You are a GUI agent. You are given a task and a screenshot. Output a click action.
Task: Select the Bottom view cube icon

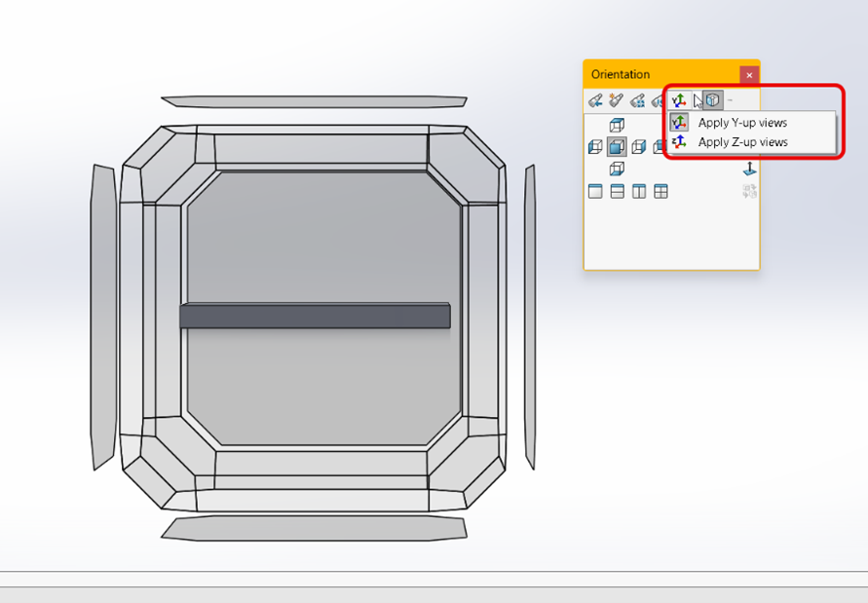click(617, 169)
